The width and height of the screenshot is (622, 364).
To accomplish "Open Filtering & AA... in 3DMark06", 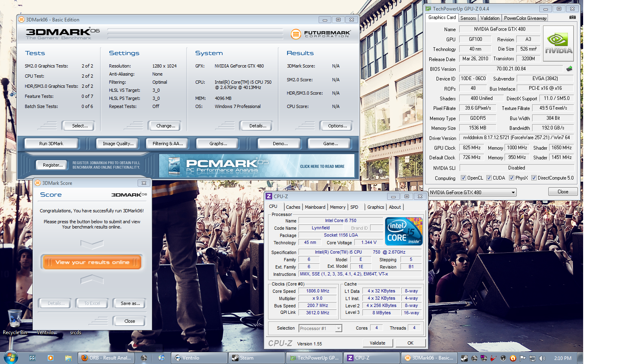I will pos(168,144).
